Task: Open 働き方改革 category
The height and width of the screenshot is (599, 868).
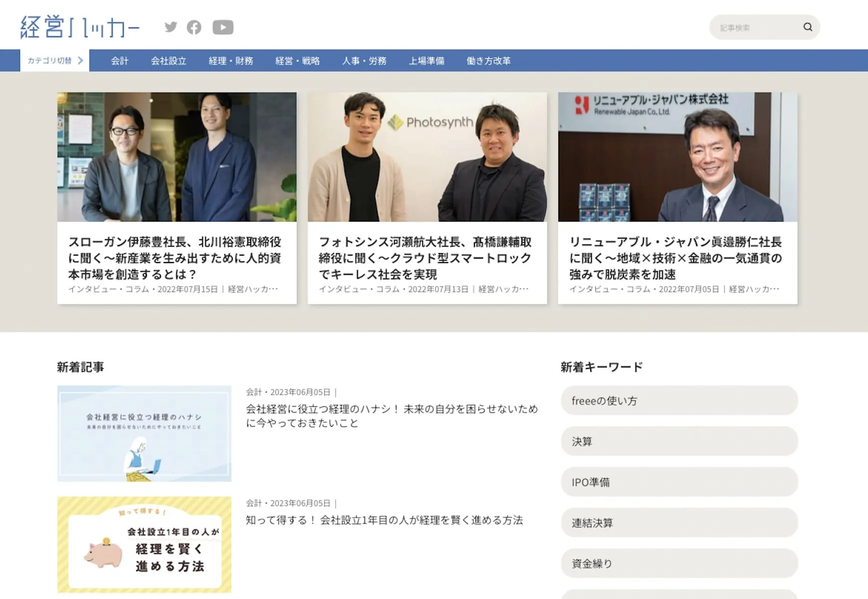Action: pos(488,61)
